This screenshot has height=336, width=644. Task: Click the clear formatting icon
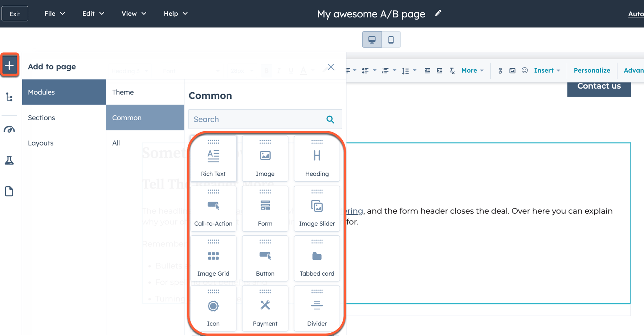[452, 71]
